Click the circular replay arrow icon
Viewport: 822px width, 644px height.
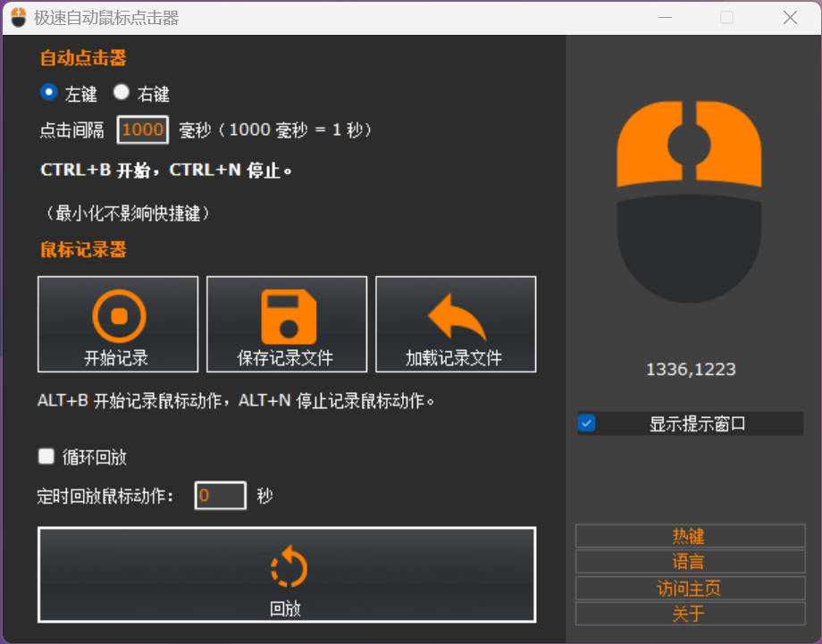(x=289, y=566)
